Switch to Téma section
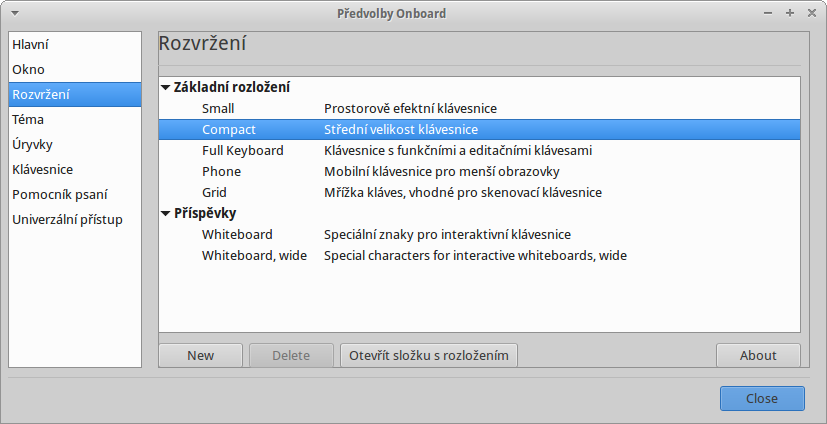Viewport: 827px width, 424px height. tap(75, 120)
